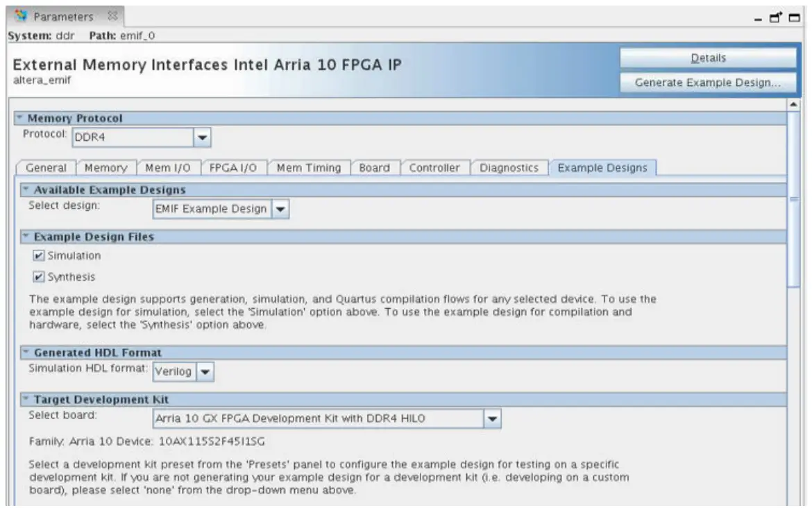812x508 pixels.
Task: Click the vertical scrollbar thumb
Action: 793,199
